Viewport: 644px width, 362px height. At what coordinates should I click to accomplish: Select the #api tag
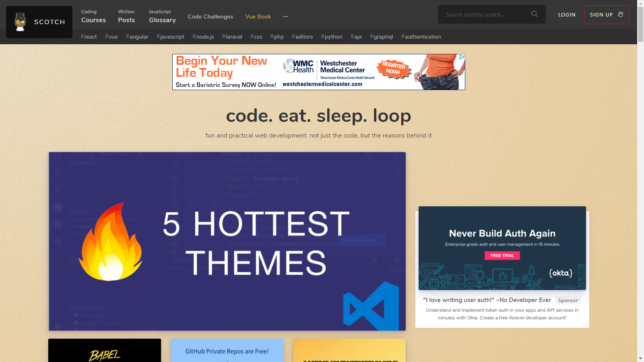coord(356,37)
